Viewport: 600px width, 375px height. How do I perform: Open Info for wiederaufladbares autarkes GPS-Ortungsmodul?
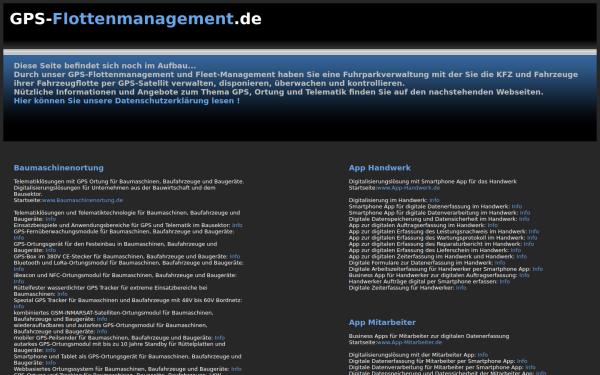coord(102,332)
